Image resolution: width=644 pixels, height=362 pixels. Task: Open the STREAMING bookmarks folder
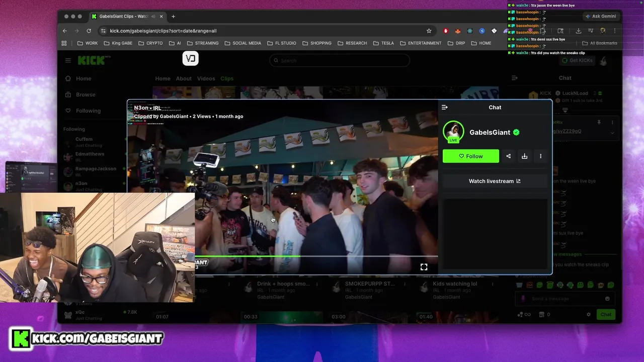[x=202, y=43]
